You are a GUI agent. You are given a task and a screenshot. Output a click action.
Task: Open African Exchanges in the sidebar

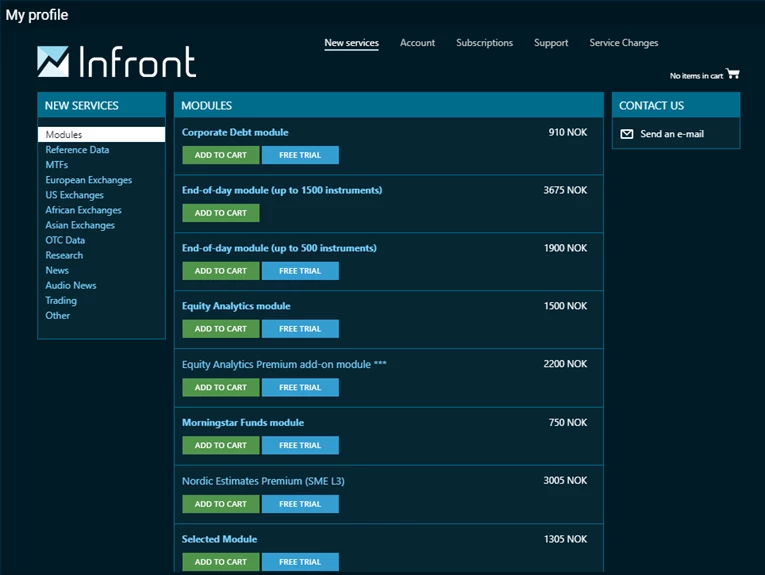coord(83,210)
